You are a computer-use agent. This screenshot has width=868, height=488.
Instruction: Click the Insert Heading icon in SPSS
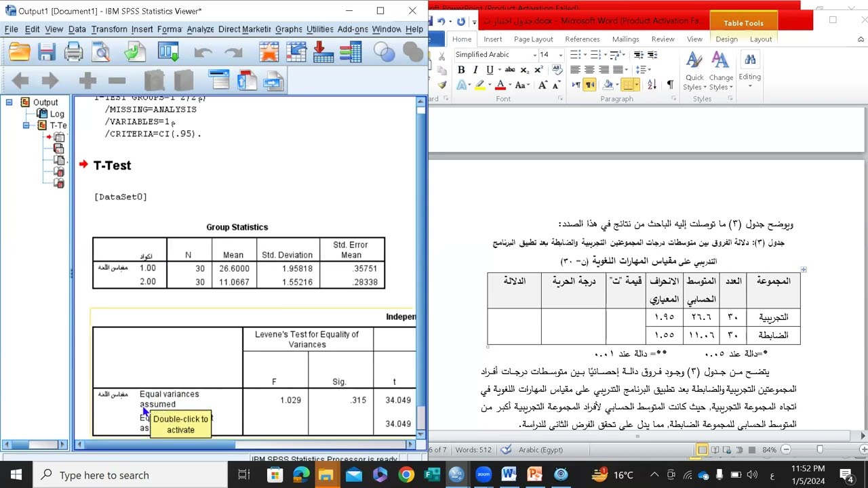coord(219,81)
